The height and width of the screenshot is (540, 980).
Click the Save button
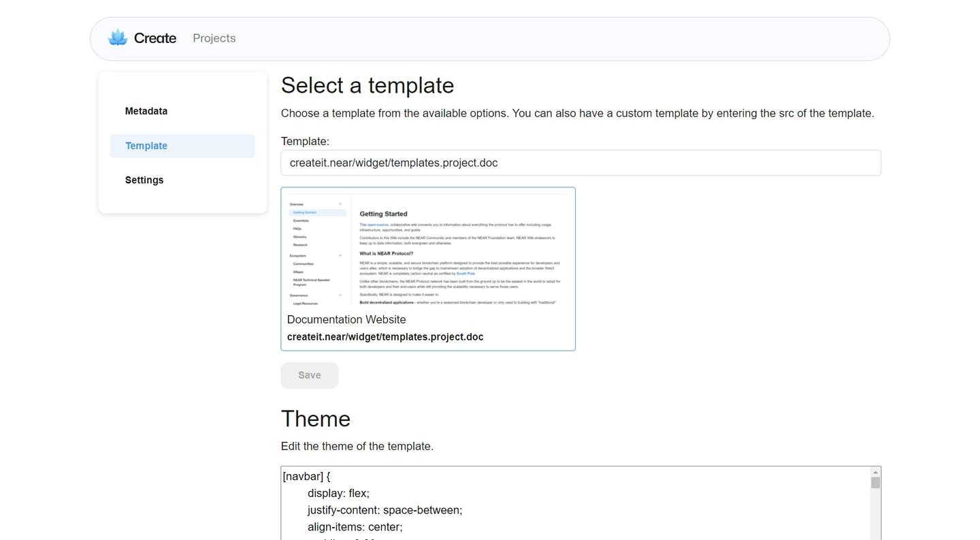(x=310, y=375)
